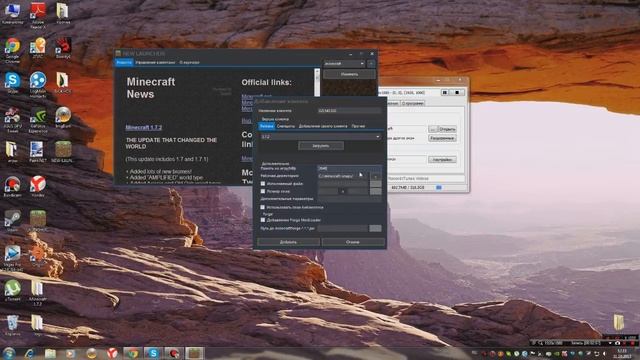Toggle use own libraries checkbox
The height and width of the screenshot is (360, 640).
[x=262, y=207]
